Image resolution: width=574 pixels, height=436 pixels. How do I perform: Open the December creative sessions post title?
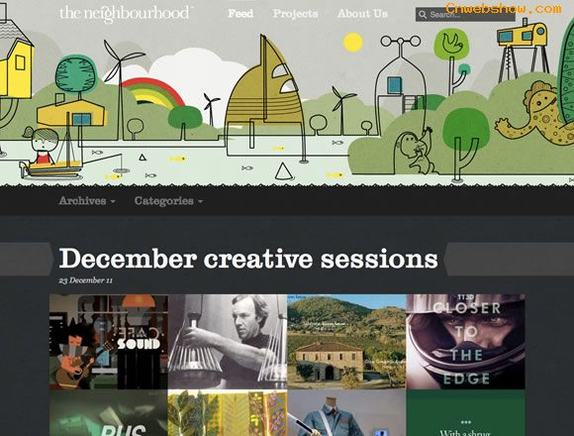click(x=248, y=258)
